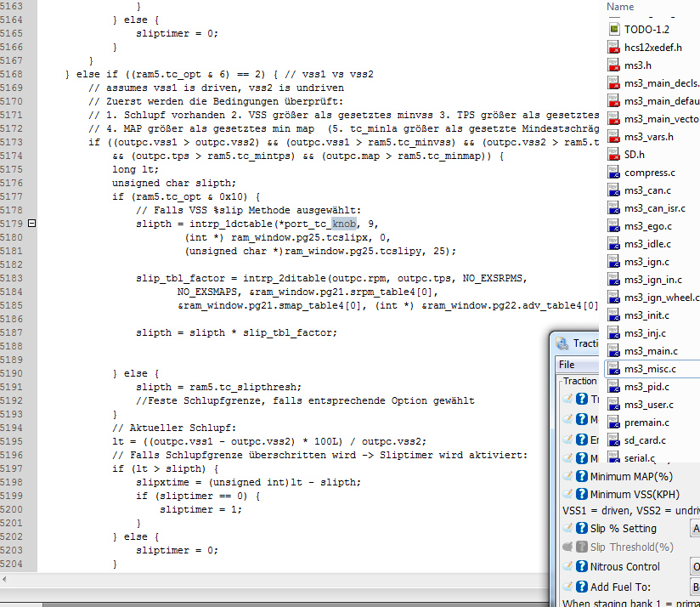The width and height of the screenshot is (700, 607).
Task: Click the TODO-1.2 file icon
Action: tap(615, 29)
